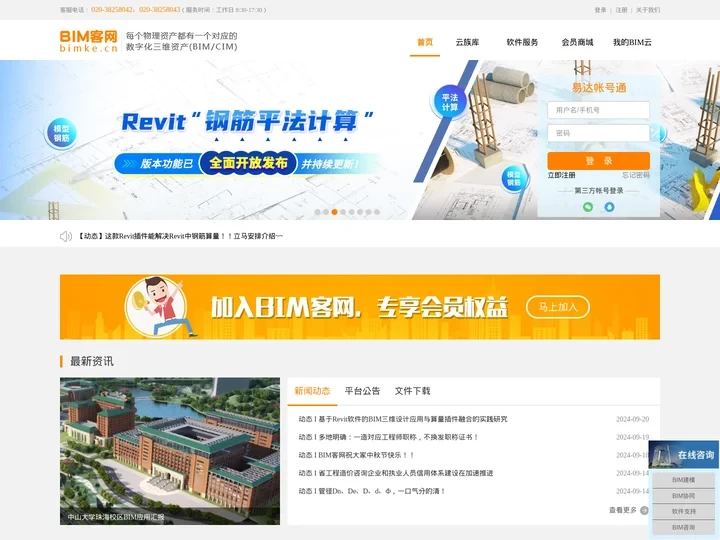Click the 加入BIM客网 membership banner

(x=360, y=307)
